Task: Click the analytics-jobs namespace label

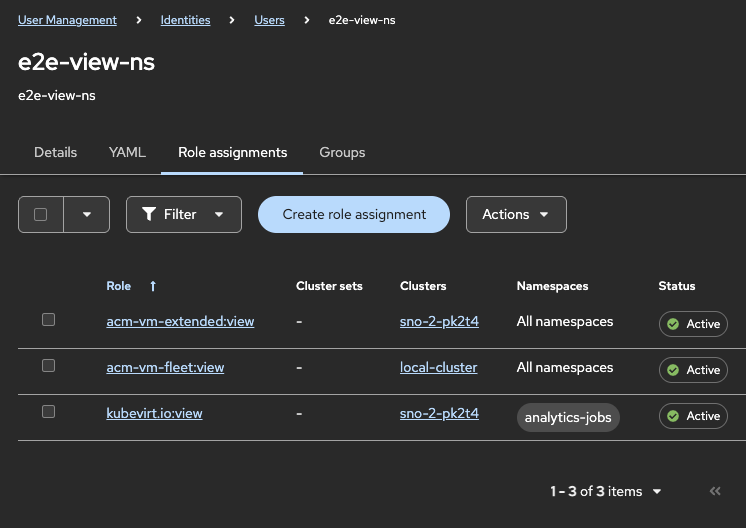Action: coord(568,417)
